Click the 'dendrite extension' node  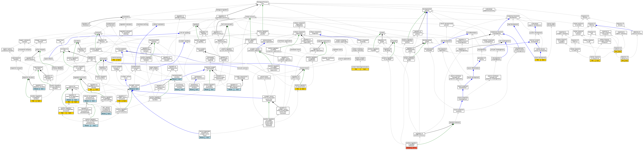(x=455, y=123)
